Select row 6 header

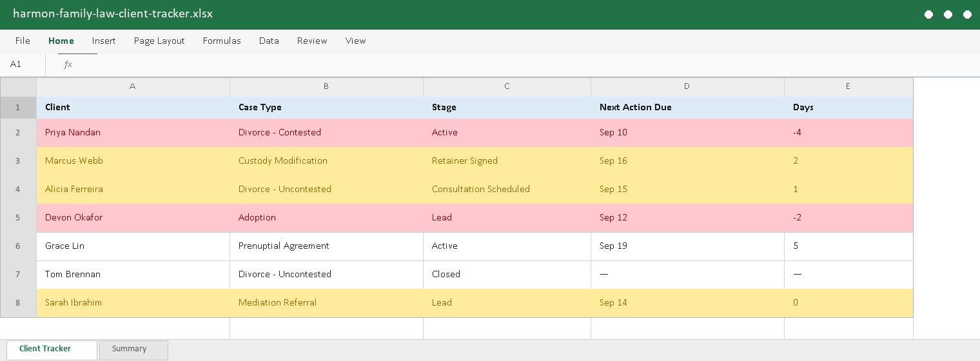click(x=18, y=246)
